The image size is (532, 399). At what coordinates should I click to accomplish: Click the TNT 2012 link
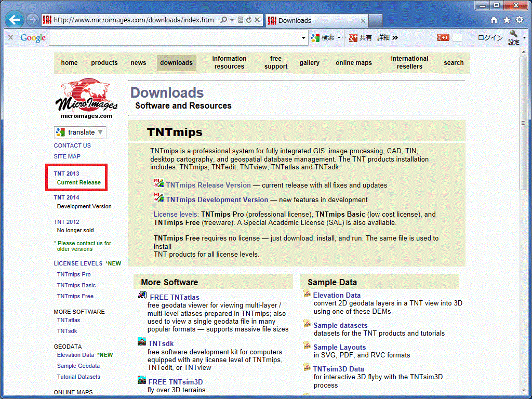click(66, 222)
